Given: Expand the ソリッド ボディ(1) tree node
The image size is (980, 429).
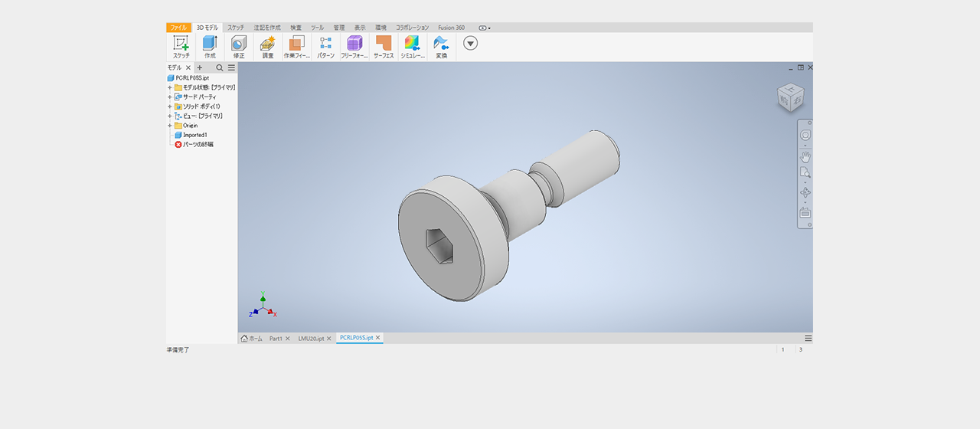Looking at the screenshot, I should (170, 106).
